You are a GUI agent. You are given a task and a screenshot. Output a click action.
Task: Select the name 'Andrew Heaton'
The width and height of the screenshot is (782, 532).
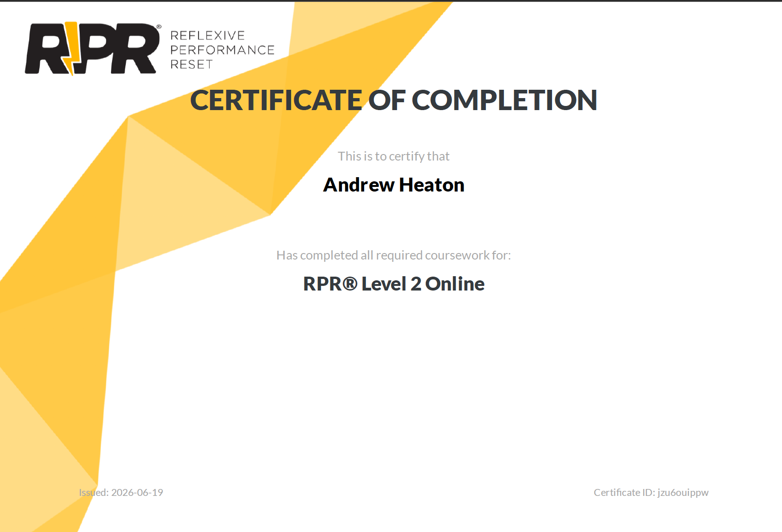(393, 185)
